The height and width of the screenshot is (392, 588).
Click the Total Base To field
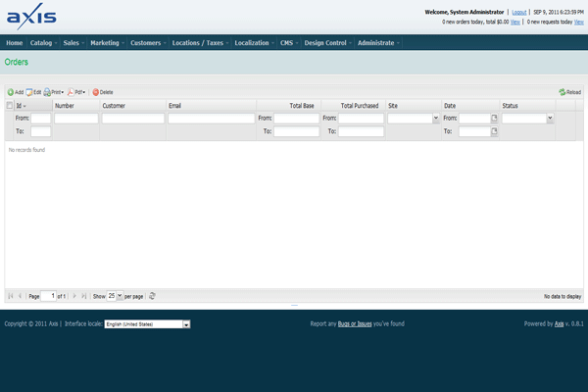pos(296,131)
